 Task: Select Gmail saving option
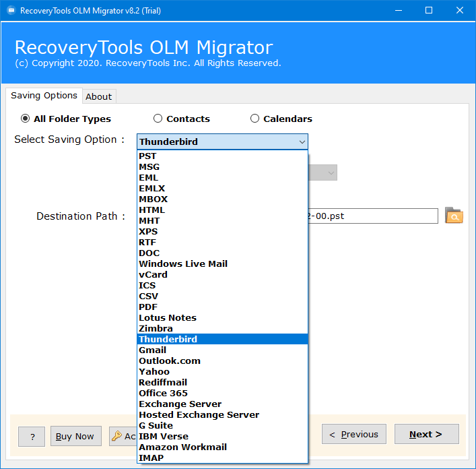(222, 350)
